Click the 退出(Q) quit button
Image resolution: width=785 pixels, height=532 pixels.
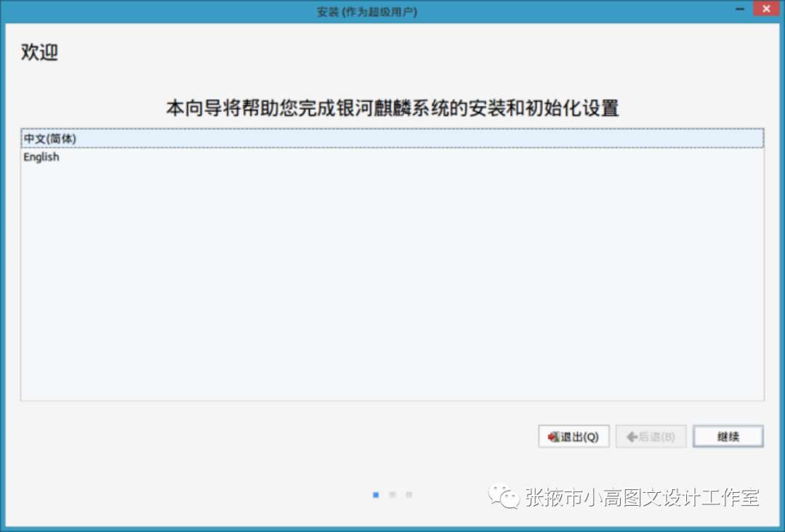573,436
